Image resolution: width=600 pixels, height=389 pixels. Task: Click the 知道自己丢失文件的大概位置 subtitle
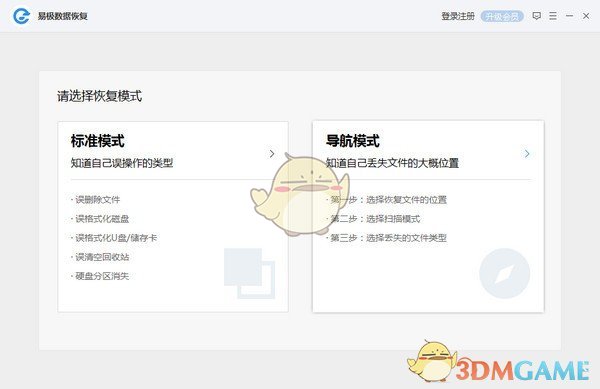click(x=392, y=163)
